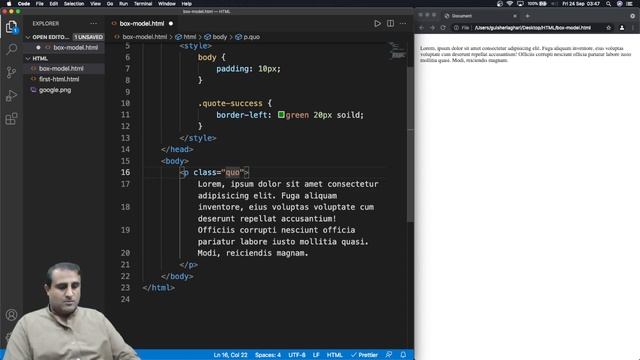This screenshot has height=360, width=640.
Task: Click browser forward arrow
Action: [x=432, y=28]
